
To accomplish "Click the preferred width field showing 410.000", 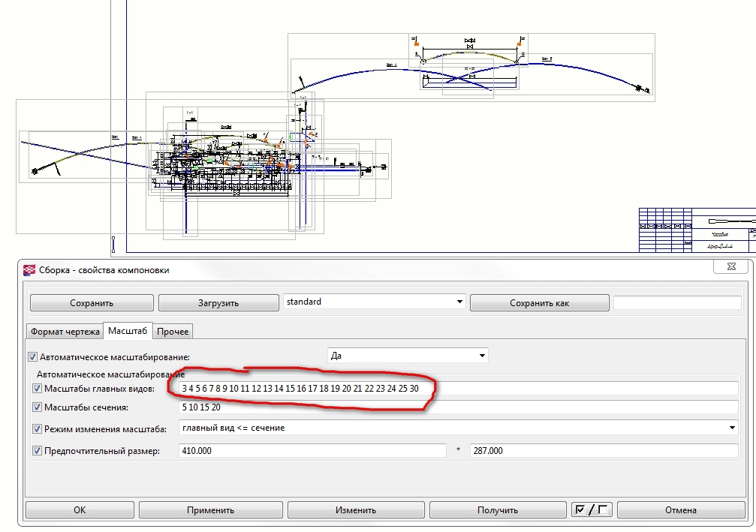I will [312, 451].
